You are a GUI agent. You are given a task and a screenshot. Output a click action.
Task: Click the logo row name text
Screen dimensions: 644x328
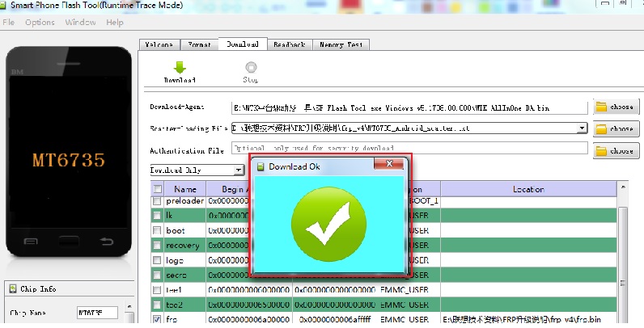pyautogui.click(x=175, y=260)
